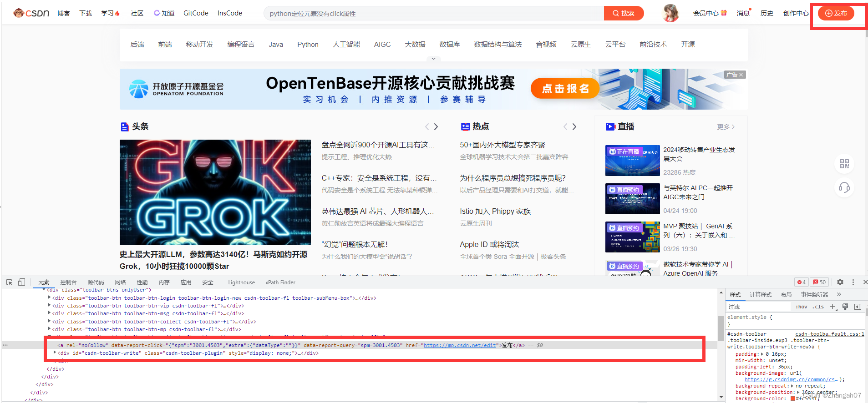Image resolution: width=868 pixels, height=403 pixels.
Task: Expand the category list chevron
Action: pyautogui.click(x=433, y=58)
